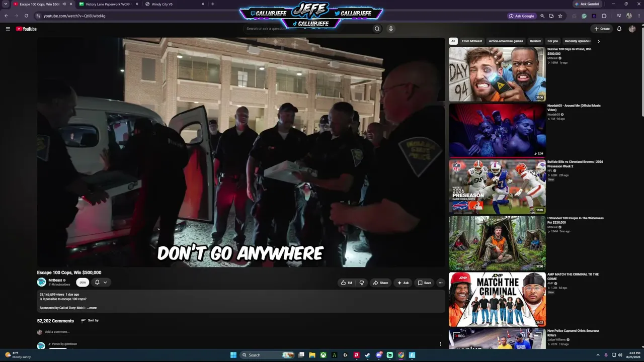This screenshot has width=644, height=362.
Task: Select the From MrBeast filter chip
Action: (x=472, y=41)
